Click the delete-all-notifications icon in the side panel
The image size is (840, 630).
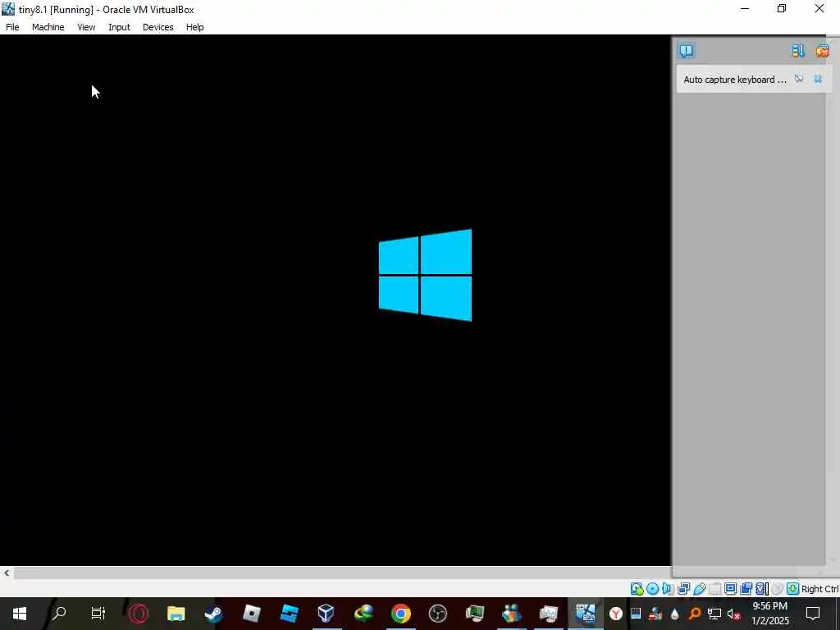tap(822, 51)
